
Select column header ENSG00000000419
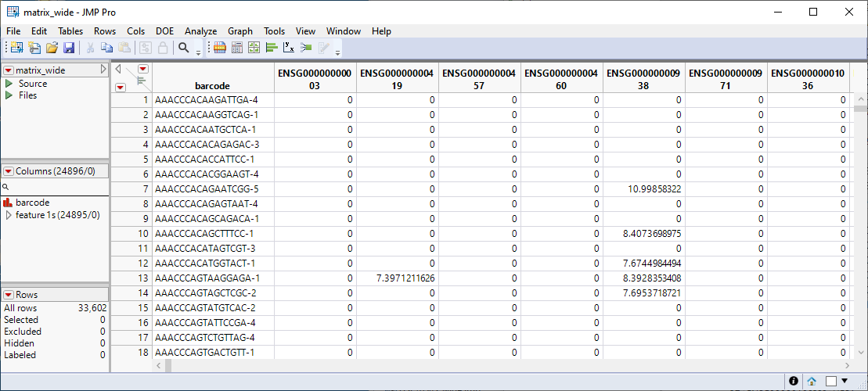click(x=398, y=79)
